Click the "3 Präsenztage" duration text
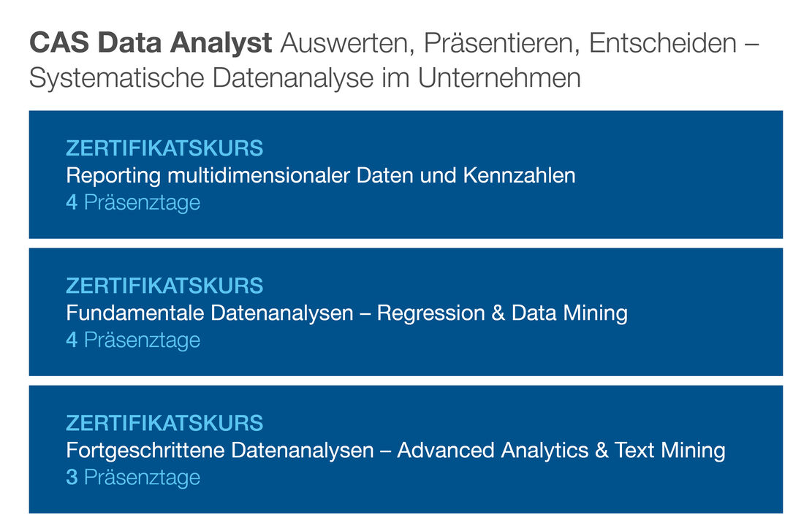812x531 pixels. [x=133, y=477]
